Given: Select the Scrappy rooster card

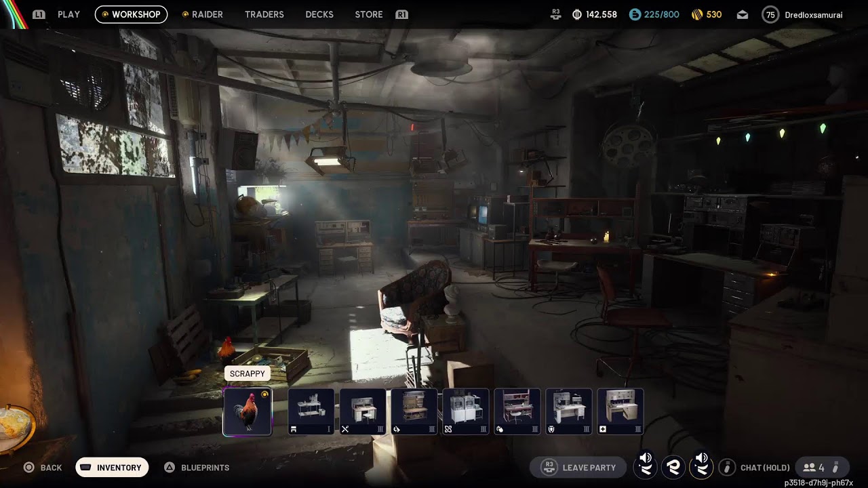Looking at the screenshot, I should [248, 411].
